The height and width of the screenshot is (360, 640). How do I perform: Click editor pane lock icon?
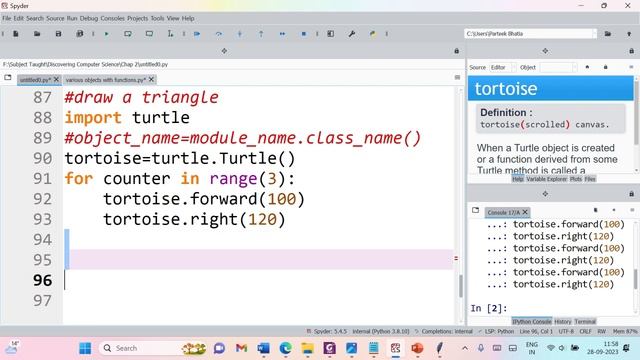pos(457,51)
